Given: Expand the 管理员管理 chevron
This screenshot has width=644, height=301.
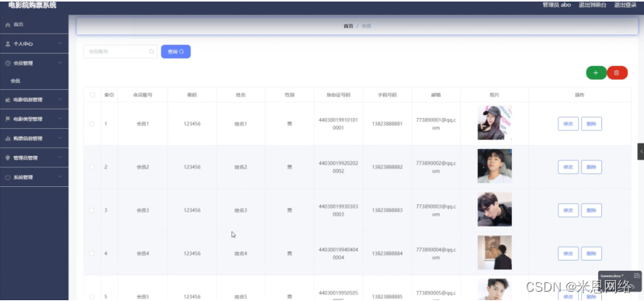Looking at the screenshot, I should point(60,157).
